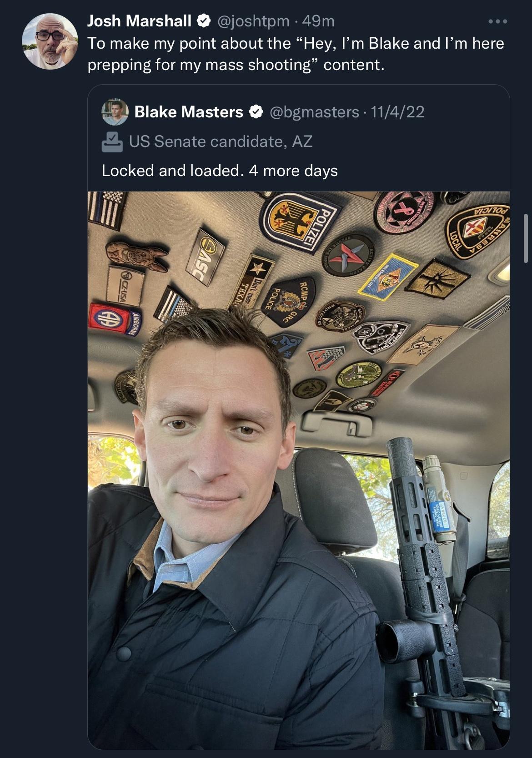
Task: Click the @joshtpm handle
Action: 253,21
